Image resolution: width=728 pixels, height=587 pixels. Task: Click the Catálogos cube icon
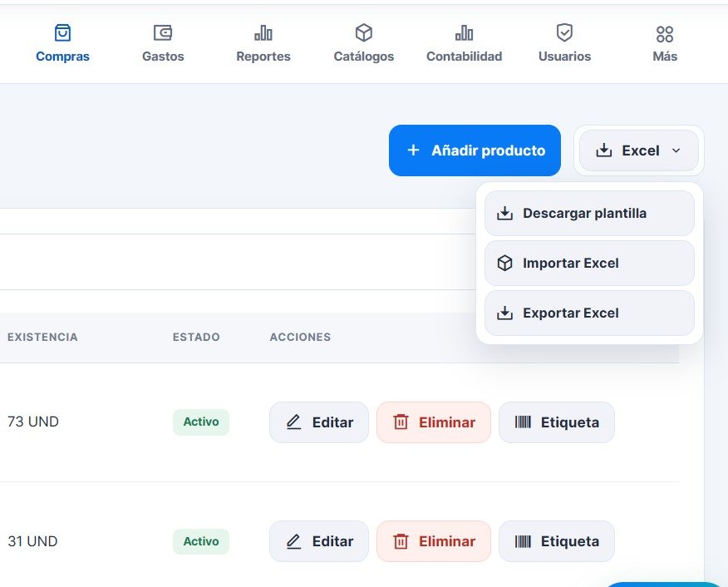(363, 33)
